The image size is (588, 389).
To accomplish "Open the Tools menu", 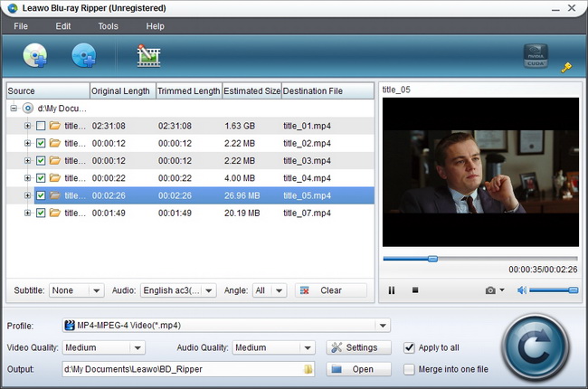I will pyautogui.click(x=108, y=26).
